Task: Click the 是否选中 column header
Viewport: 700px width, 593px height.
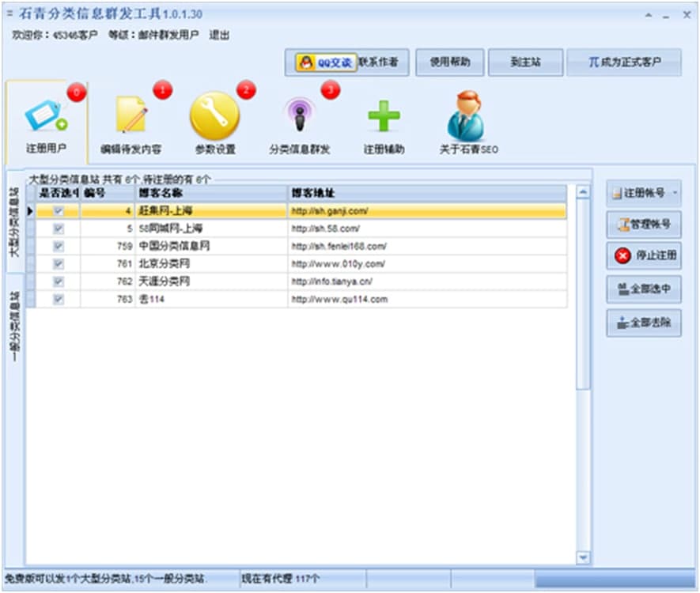Action: coord(58,193)
